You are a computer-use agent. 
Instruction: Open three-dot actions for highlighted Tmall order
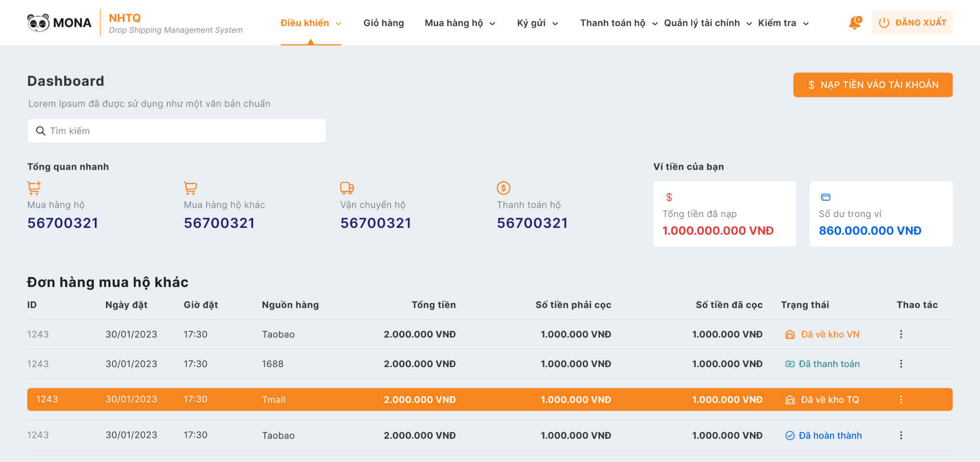coord(901,399)
